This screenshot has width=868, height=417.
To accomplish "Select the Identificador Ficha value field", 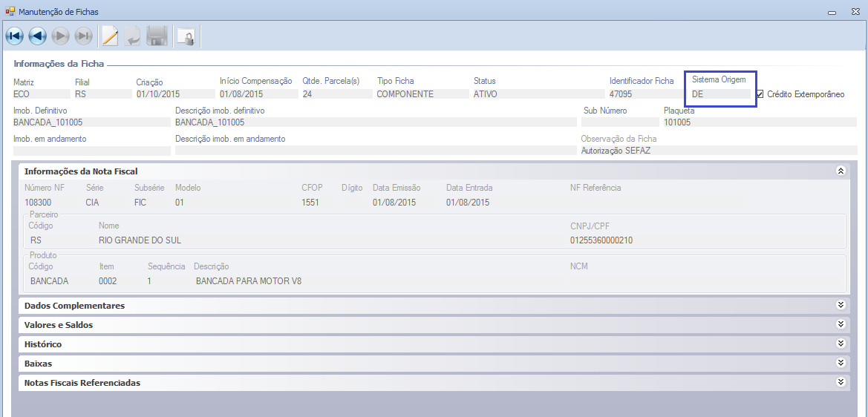I will 642,94.
